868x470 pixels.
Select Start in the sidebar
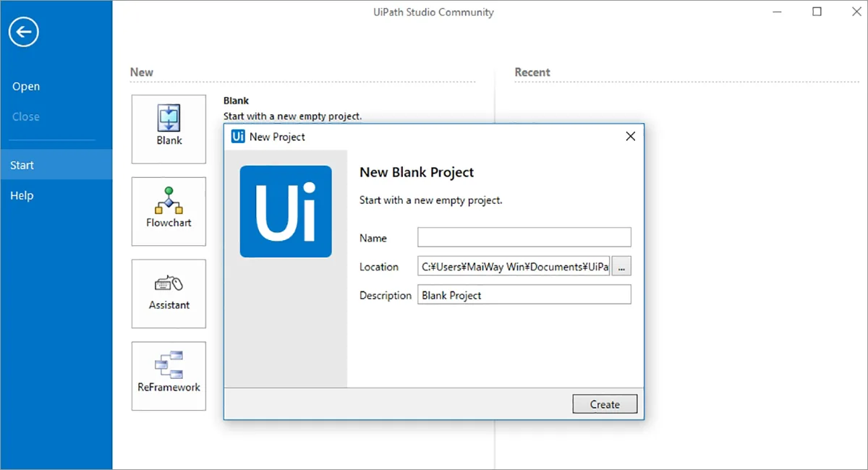pyautogui.click(x=22, y=165)
